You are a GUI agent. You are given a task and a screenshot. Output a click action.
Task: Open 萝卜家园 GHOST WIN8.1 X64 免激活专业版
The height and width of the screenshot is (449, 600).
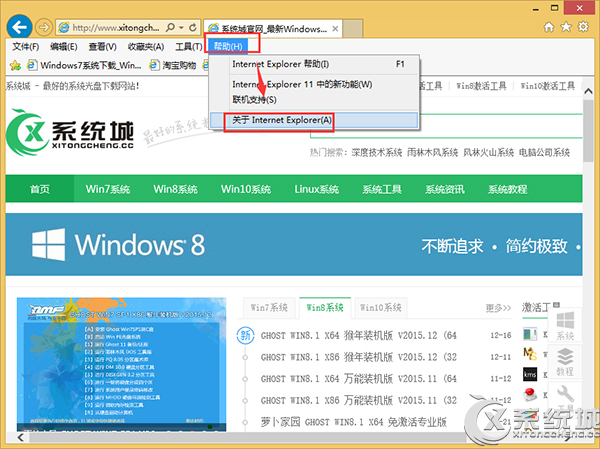(354, 422)
